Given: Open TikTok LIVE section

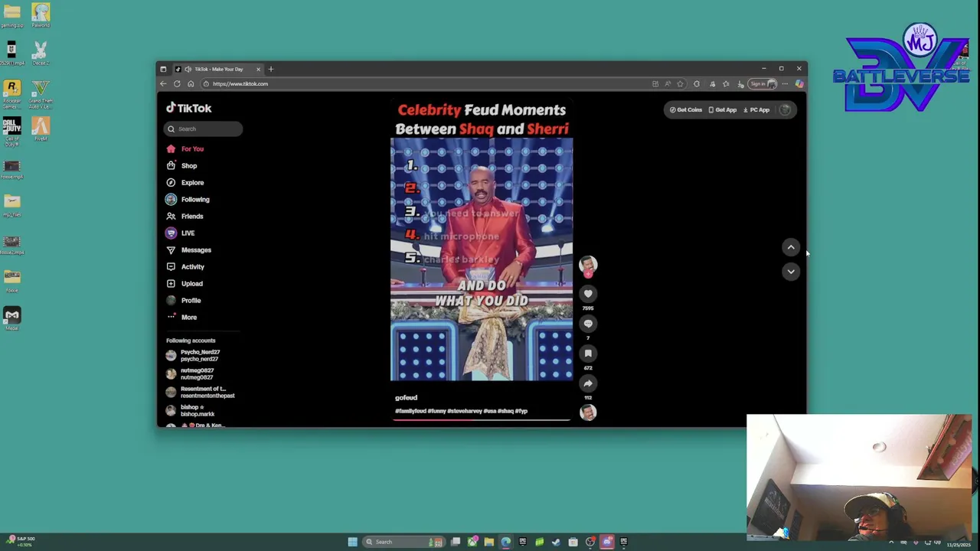Looking at the screenshot, I should (181, 233).
